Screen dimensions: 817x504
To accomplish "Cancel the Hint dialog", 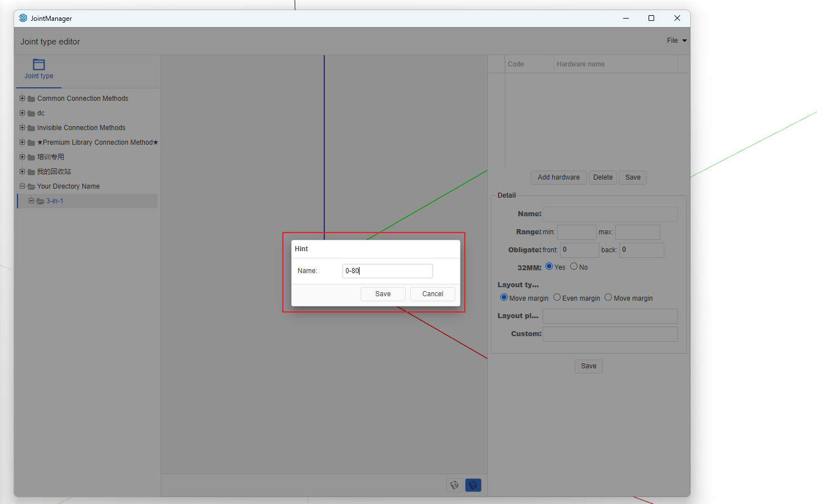I will [x=432, y=294].
